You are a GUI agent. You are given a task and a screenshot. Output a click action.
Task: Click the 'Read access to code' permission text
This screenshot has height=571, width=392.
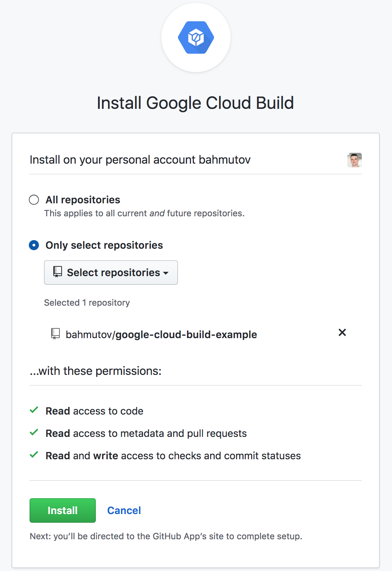point(94,411)
